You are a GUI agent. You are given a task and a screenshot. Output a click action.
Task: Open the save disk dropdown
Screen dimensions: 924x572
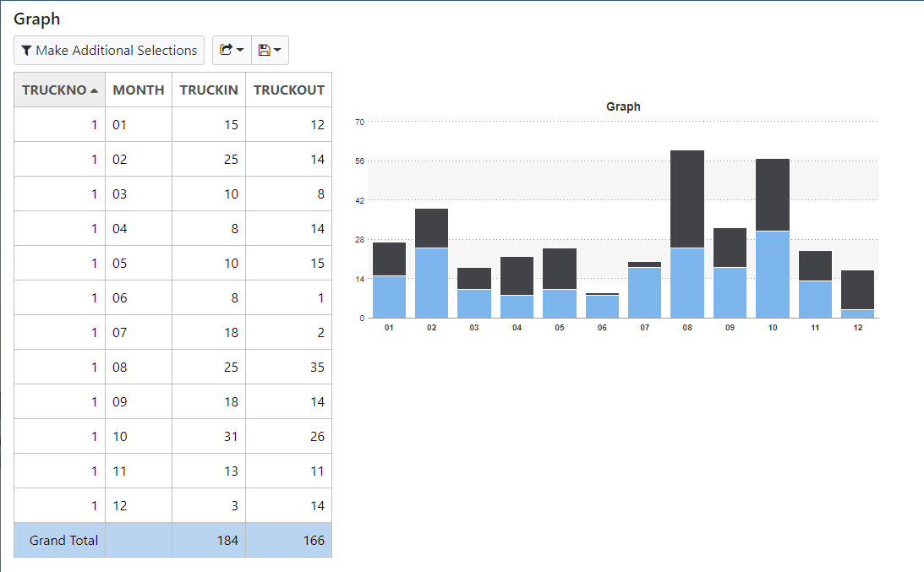point(270,51)
